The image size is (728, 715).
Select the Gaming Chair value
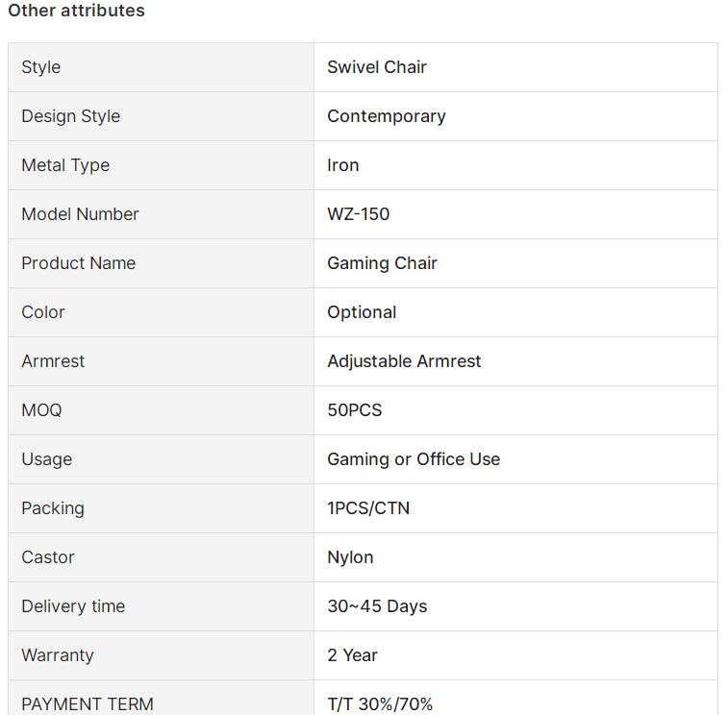(382, 263)
